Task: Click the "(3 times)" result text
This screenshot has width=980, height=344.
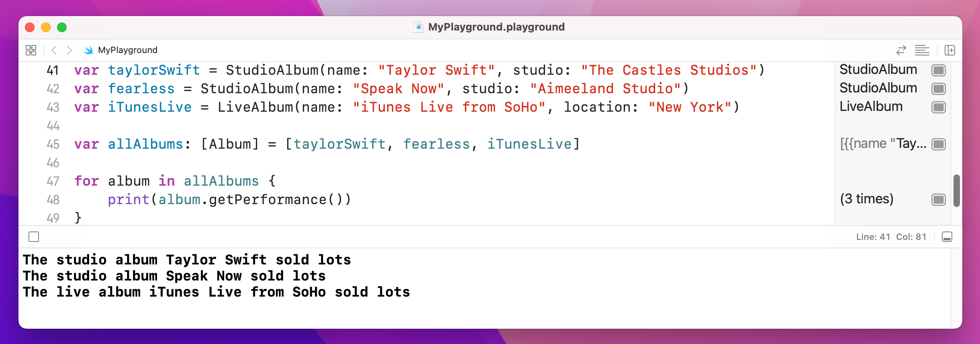Action: [866, 199]
